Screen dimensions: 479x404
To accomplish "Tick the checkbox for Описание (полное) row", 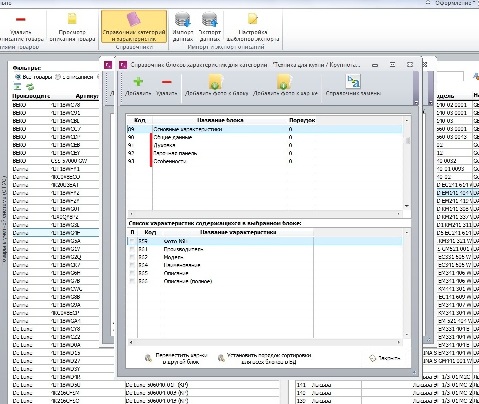I will click(x=132, y=281).
